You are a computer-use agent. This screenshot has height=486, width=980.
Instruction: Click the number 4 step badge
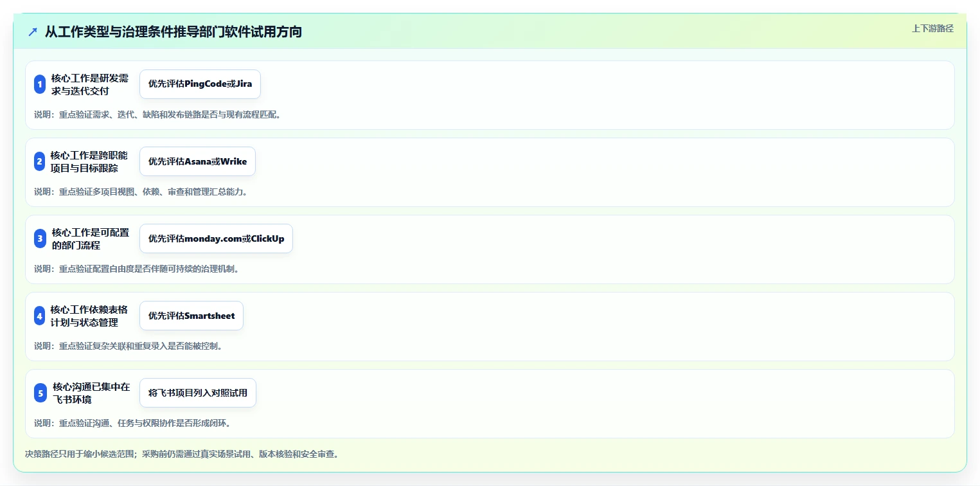coord(40,316)
